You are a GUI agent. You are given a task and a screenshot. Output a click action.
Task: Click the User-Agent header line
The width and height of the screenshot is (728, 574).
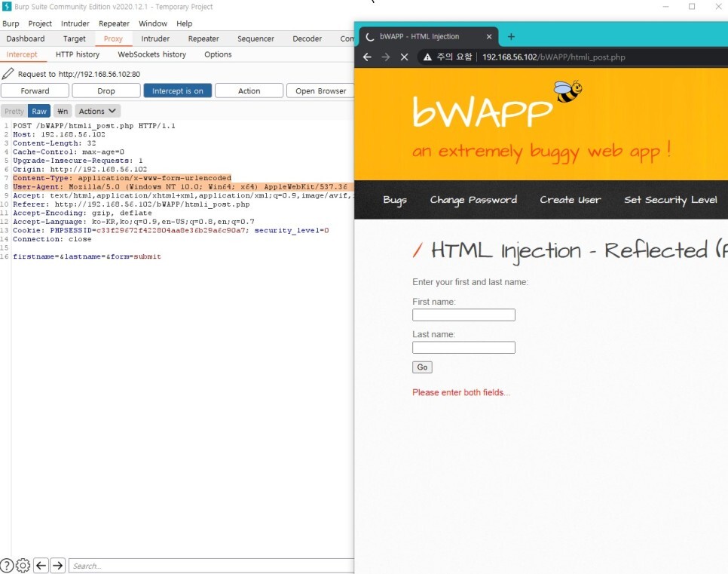[x=180, y=186]
